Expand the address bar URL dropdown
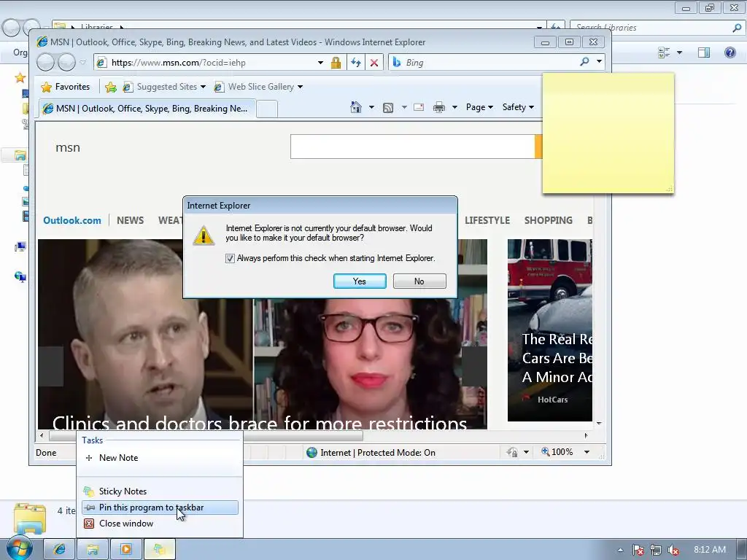The height and width of the screenshot is (560, 747). point(321,63)
